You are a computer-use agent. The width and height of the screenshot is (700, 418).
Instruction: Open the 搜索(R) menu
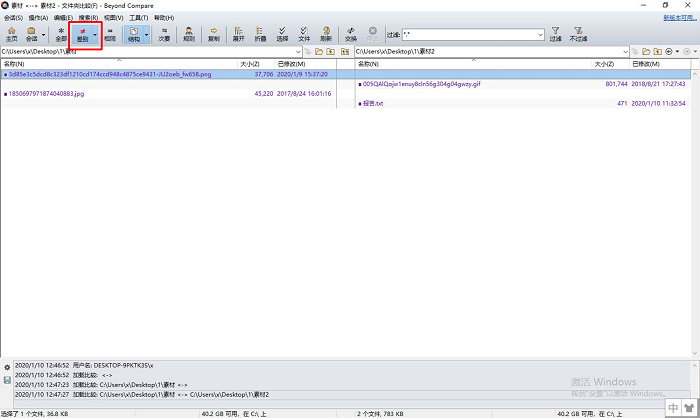point(88,18)
